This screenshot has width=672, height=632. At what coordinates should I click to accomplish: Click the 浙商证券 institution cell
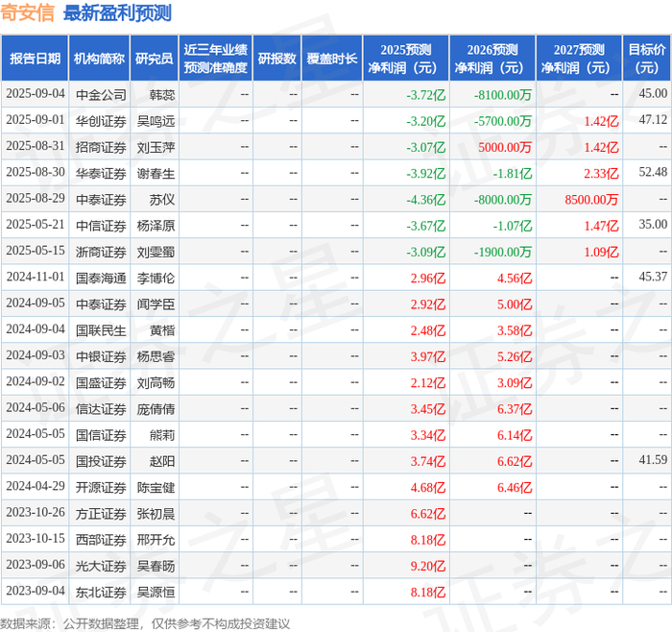pos(101,252)
